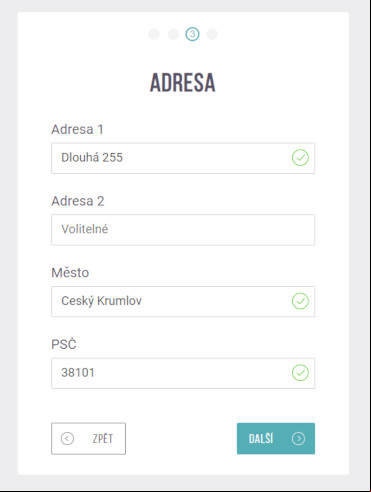Click the left arrow icon on Zpět
The image size is (371, 492).
pyautogui.click(x=67, y=439)
